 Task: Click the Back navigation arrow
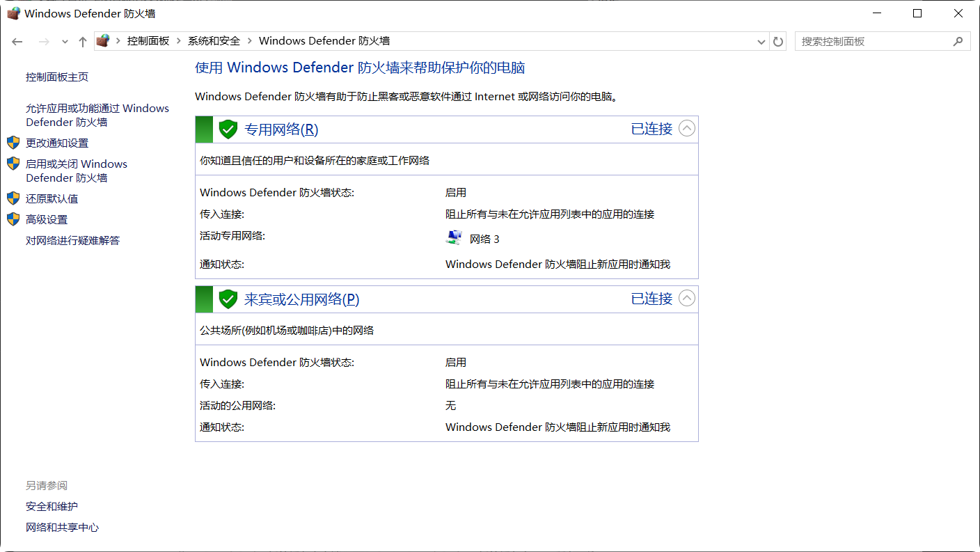click(x=17, y=42)
